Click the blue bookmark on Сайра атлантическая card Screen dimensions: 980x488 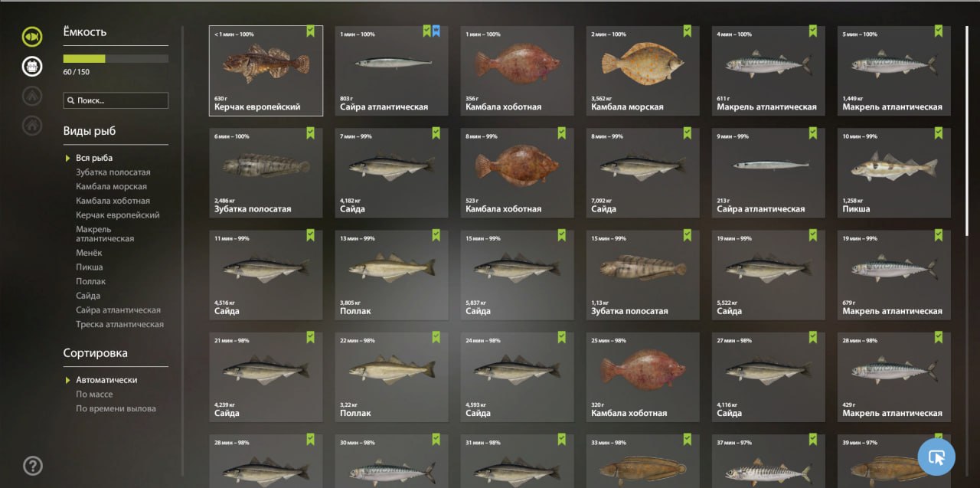point(436,31)
